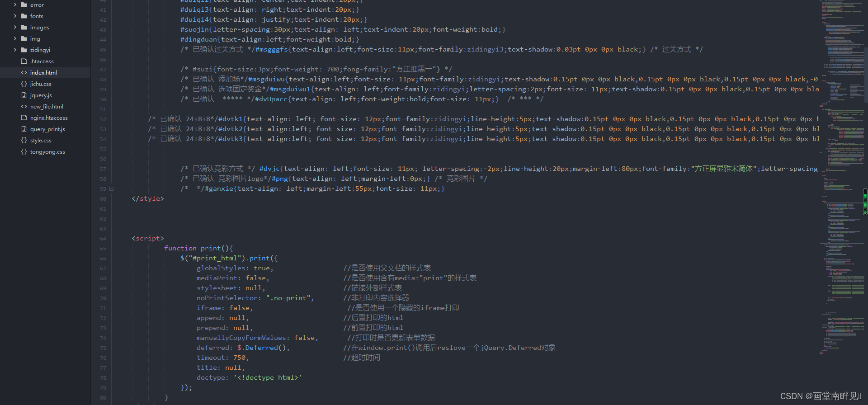Click the #suojin CSS rule
The height and width of the screenshot is (405, 868).
(x=343, y=29)
